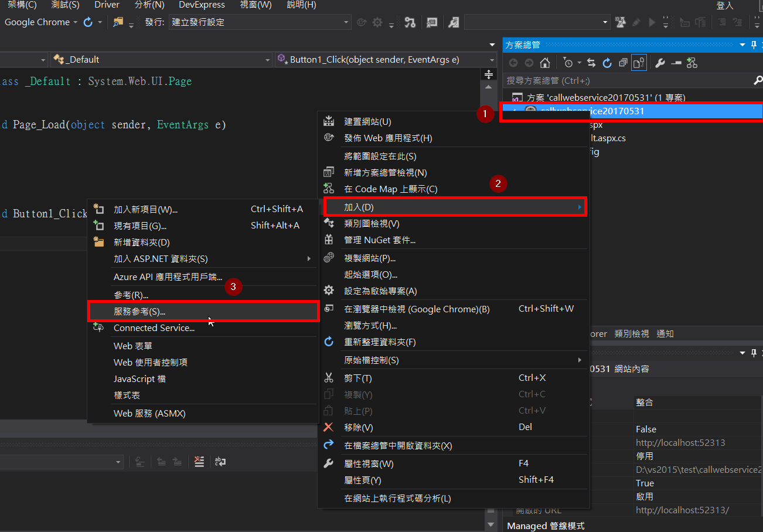763x532 pixels.
Task: Click the 搜尋方案總管 search field
Action: 627,80
